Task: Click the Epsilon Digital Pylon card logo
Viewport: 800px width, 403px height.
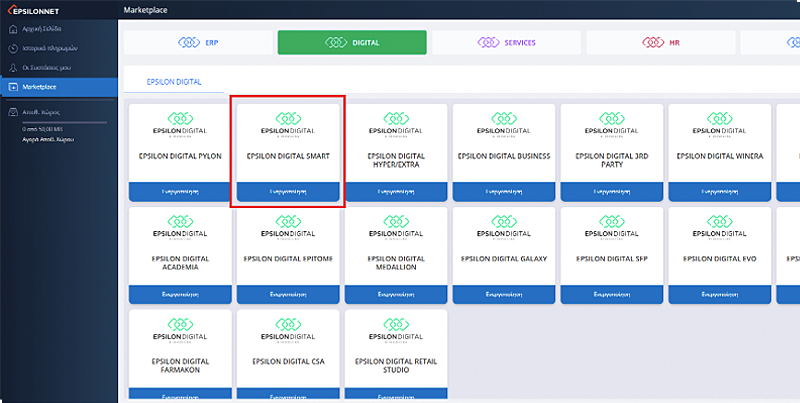Action: (x=180, y=124)
